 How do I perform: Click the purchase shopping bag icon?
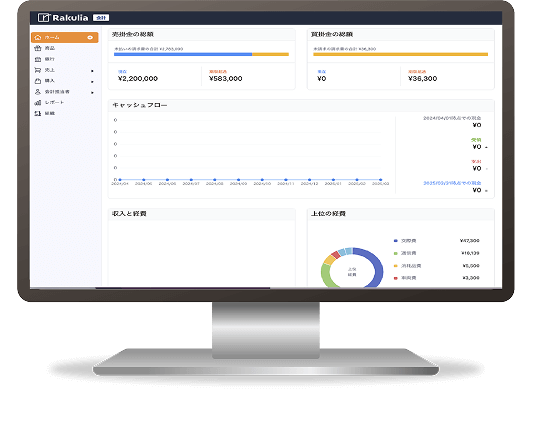coord(38,81)
